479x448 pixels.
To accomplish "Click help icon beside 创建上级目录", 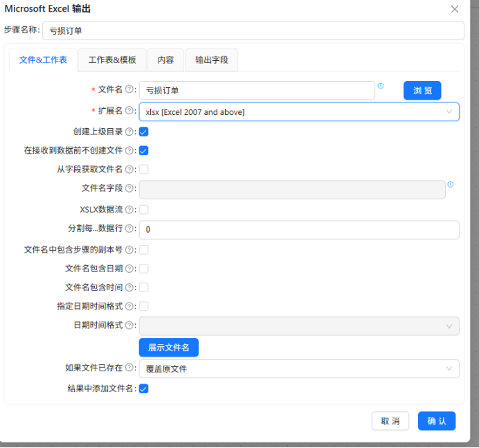I will (129, 132).
